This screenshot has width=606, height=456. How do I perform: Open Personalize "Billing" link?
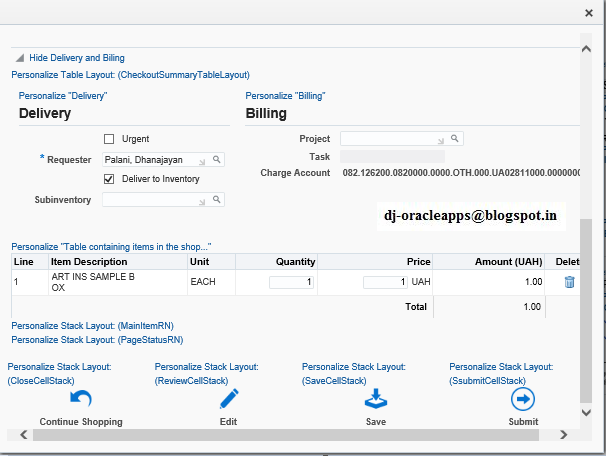[x=285, y=95]
